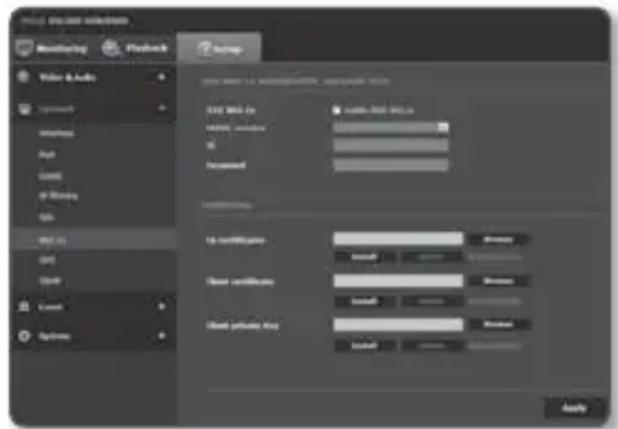Open the QoS settings page
This screenshot has width=618, height=429.
[47, 260]
